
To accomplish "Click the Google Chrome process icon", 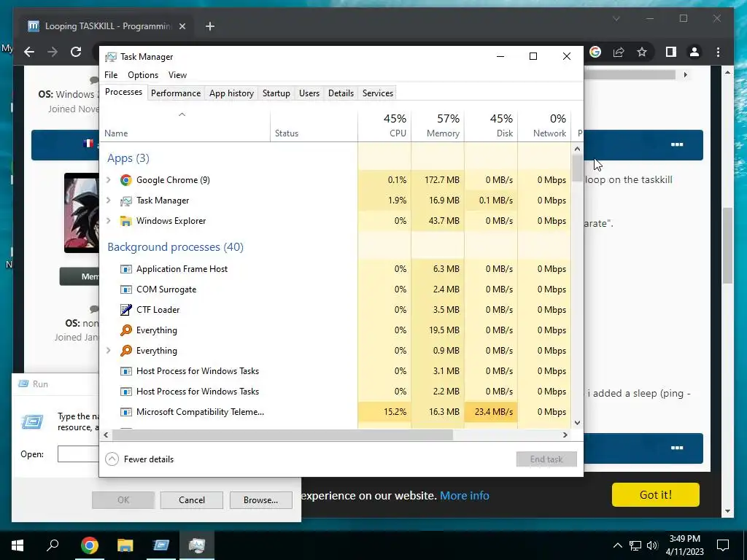I will coord(125,180).
